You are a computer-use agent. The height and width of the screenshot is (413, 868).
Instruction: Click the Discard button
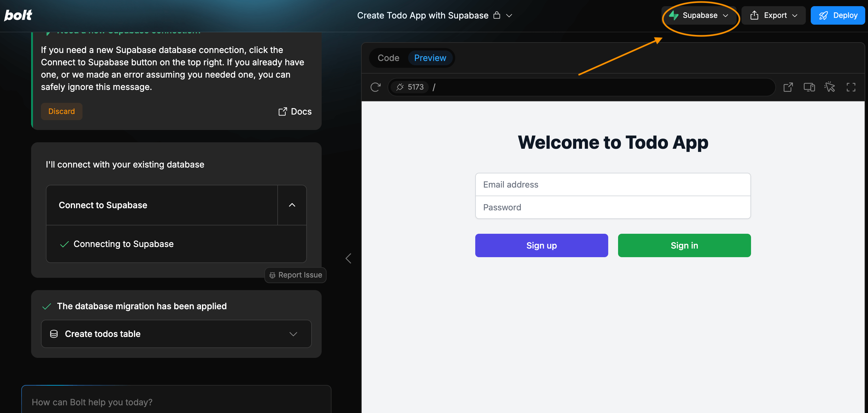coord(61,111)
